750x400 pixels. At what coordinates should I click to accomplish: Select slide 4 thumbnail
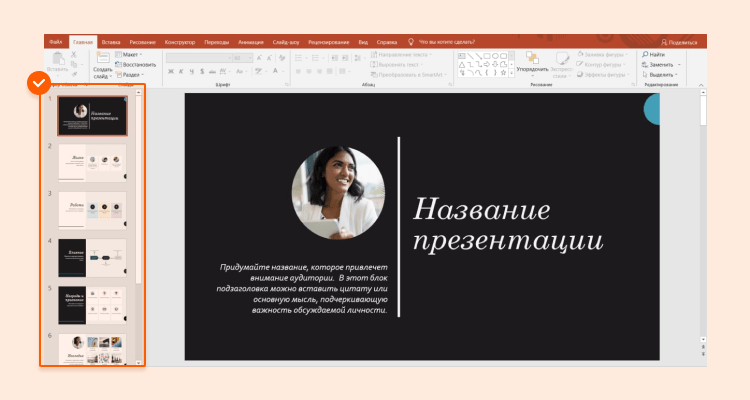tap(92, 258)
